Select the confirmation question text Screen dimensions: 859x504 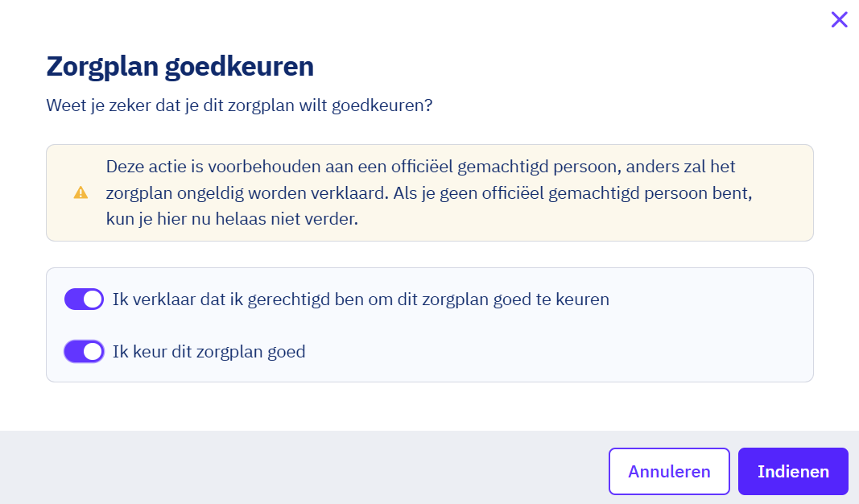238,105
